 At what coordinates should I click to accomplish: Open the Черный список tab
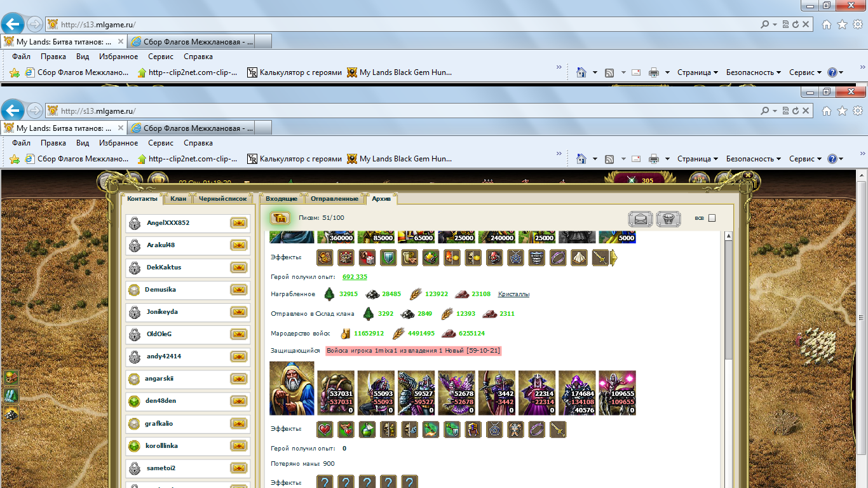222,199
